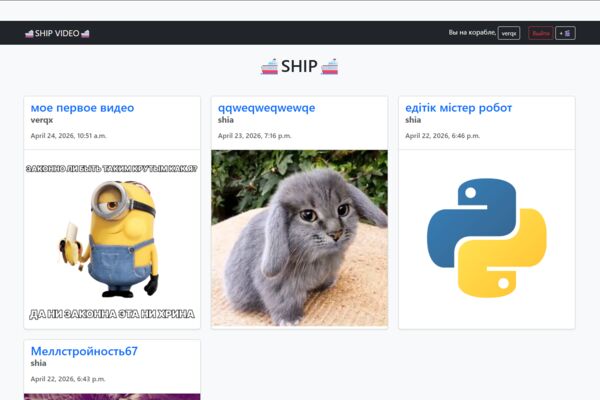Click author shia under едітік містер робот

click(413, 120)
